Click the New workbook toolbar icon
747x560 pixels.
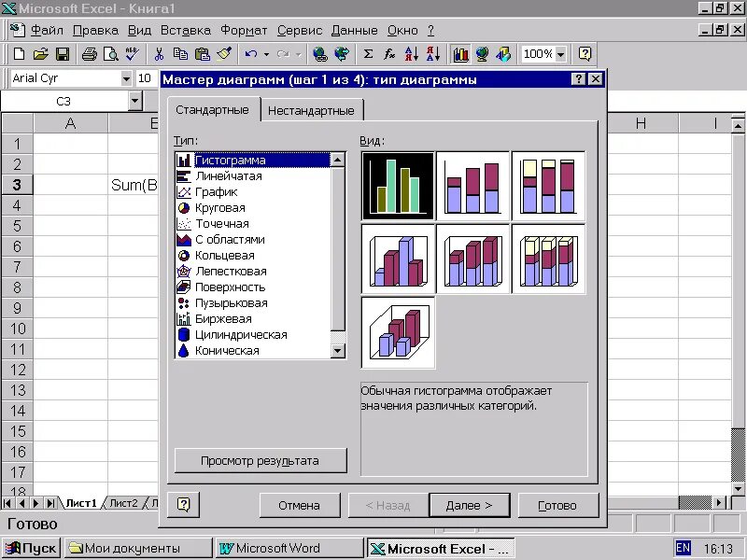(19, 54)
